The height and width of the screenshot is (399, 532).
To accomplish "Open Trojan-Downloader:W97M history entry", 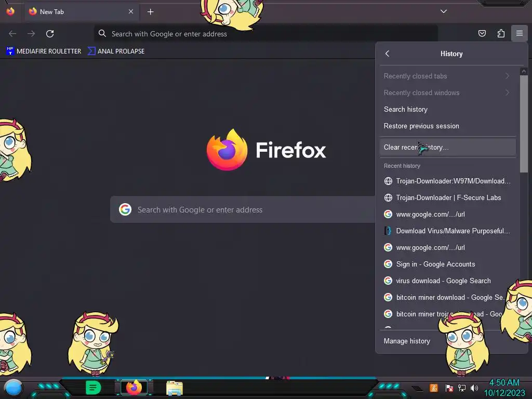I will pyautogui.click(x=447, y=181).
